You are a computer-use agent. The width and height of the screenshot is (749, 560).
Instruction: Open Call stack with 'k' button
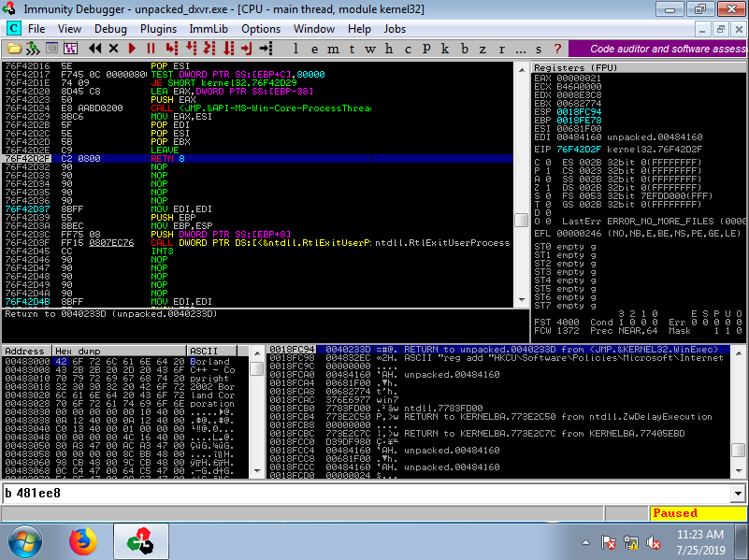click(x=445, y=49)
